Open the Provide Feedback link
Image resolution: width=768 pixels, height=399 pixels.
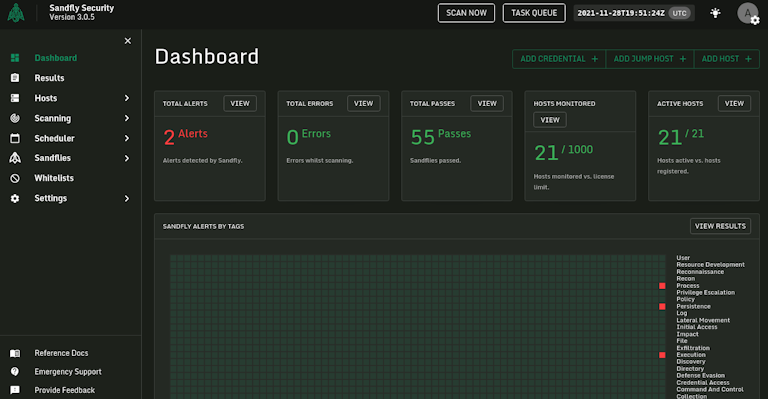(65, 390)
